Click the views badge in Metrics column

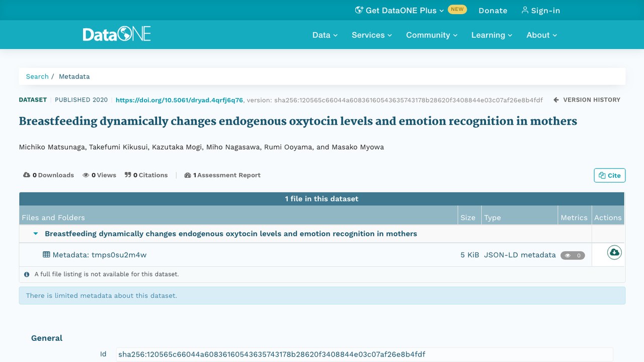[x=573, y=255]
